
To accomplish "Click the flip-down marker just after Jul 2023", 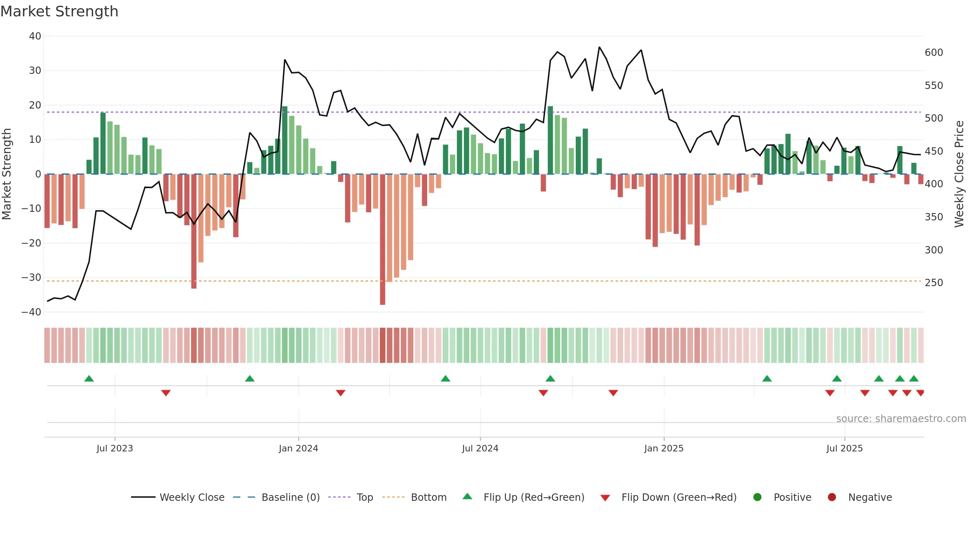I will coord(166,393).
